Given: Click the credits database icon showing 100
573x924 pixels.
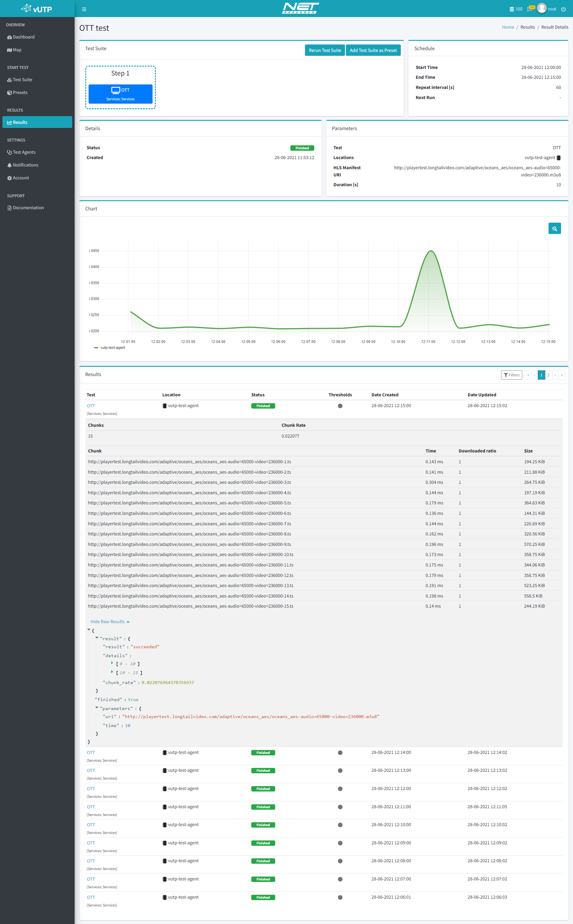Looking at the screenshot, I should [512, 9].
